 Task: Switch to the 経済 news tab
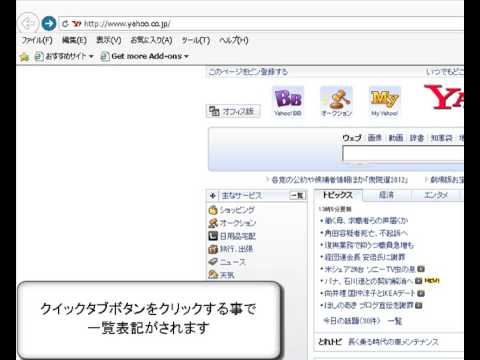click(387, 195)
